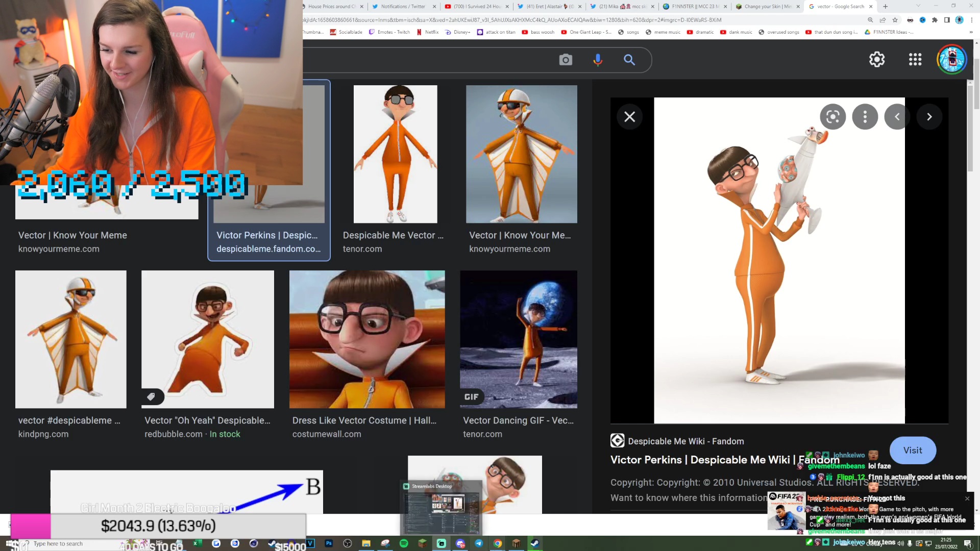
Task: Expand the bookmarks overflow chevron
Action: [971, 32]
